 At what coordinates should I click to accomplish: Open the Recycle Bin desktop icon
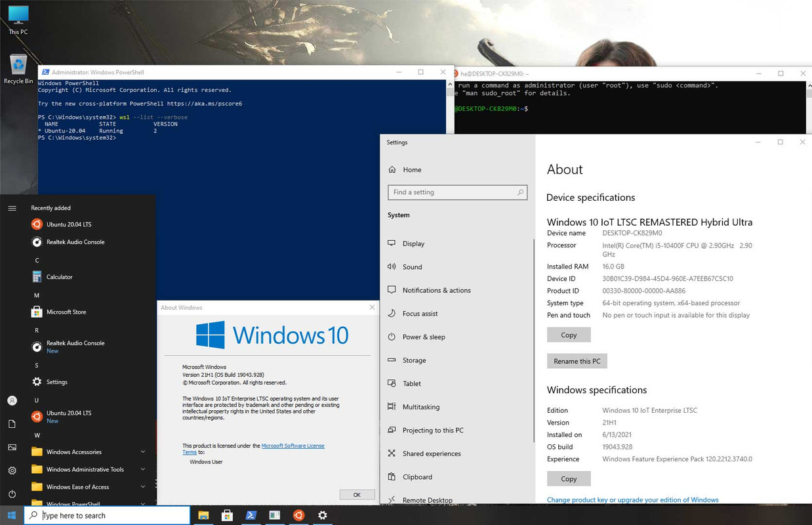(18, 69)
